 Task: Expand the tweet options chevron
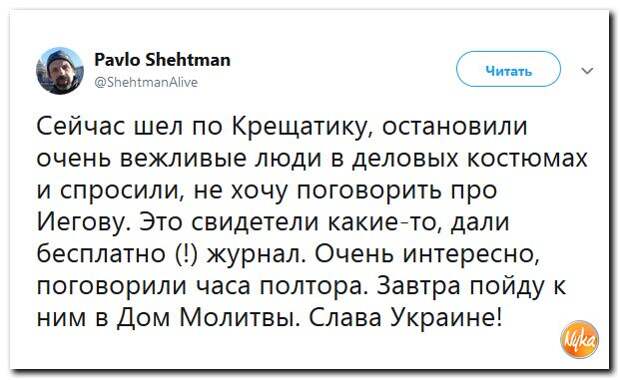[x=588, y=71]
